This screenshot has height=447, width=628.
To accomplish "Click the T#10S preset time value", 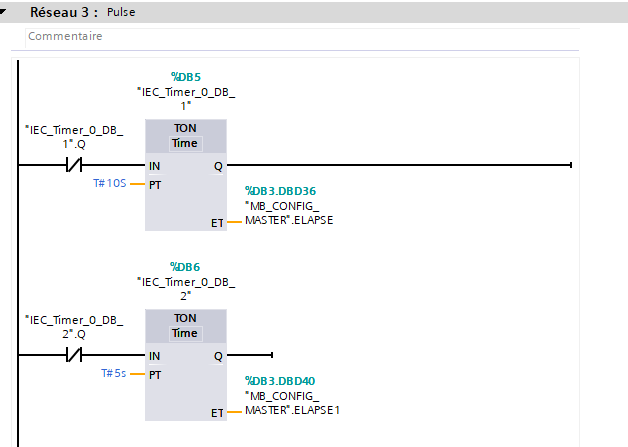I will coord(108,185).
